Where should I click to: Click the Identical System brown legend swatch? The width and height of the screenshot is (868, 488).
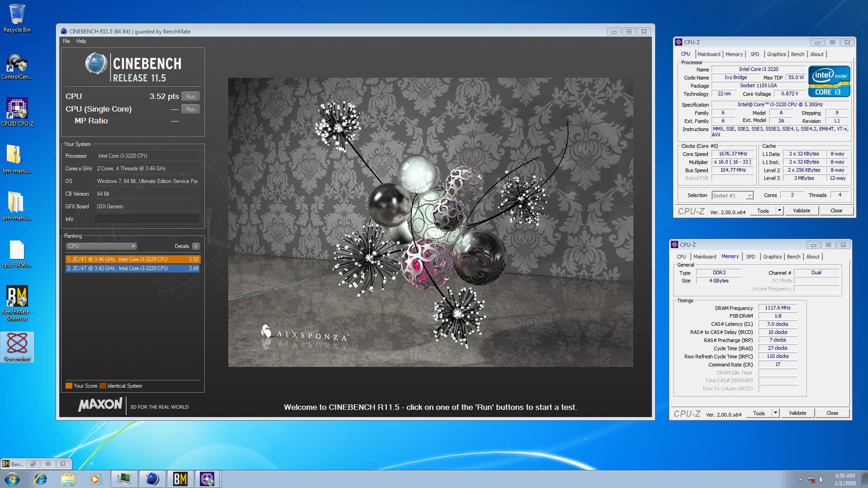[103, 386]
